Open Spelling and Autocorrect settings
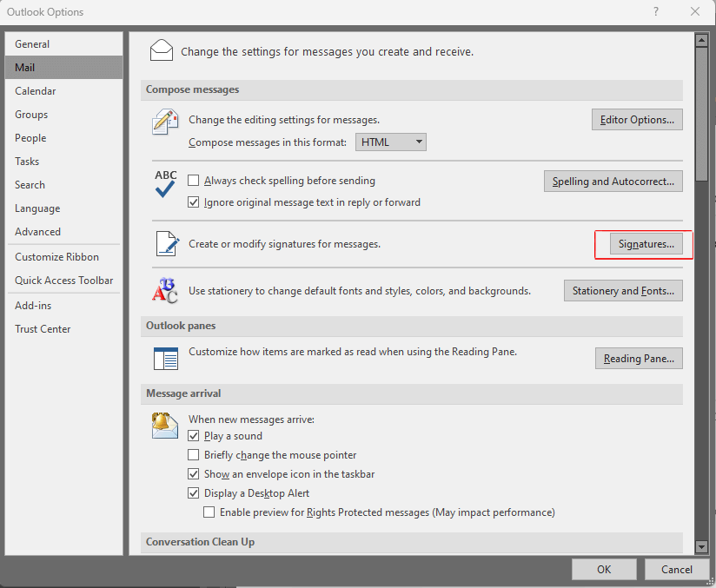 pos(613,182)
